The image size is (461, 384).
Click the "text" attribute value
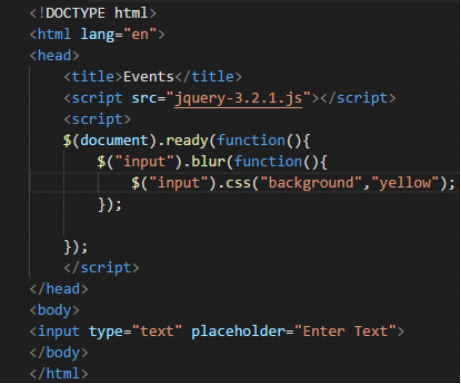click(157, 331)
